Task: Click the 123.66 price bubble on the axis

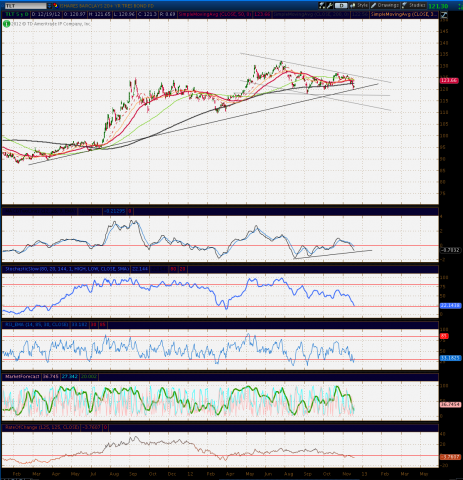Action: [449, 80]
